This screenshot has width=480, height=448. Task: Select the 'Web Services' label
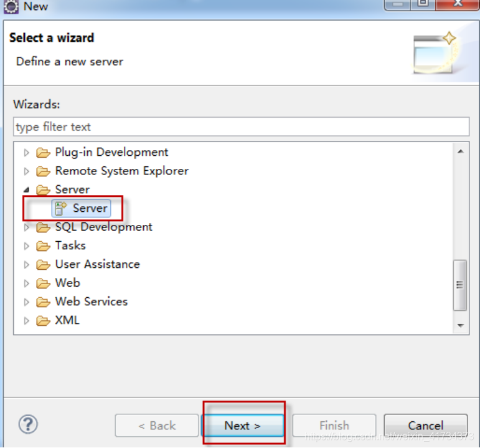click(x=92, y=302)
